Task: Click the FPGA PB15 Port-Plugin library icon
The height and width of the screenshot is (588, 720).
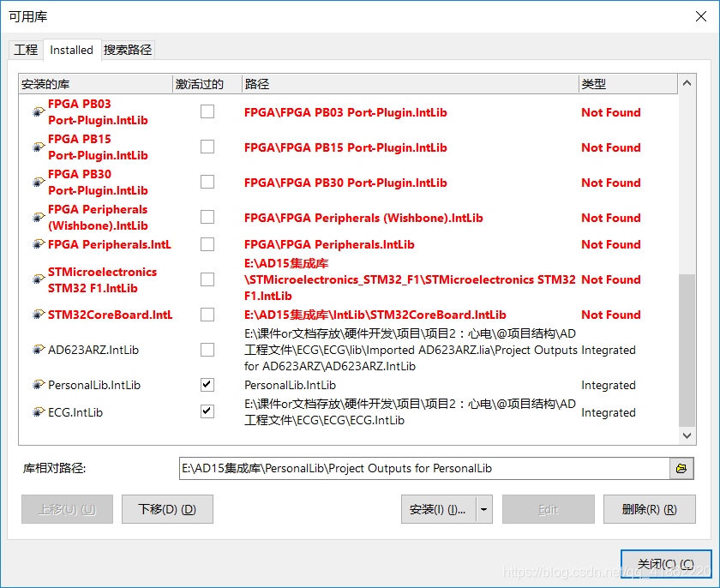Action: click(x=39, y=147)
